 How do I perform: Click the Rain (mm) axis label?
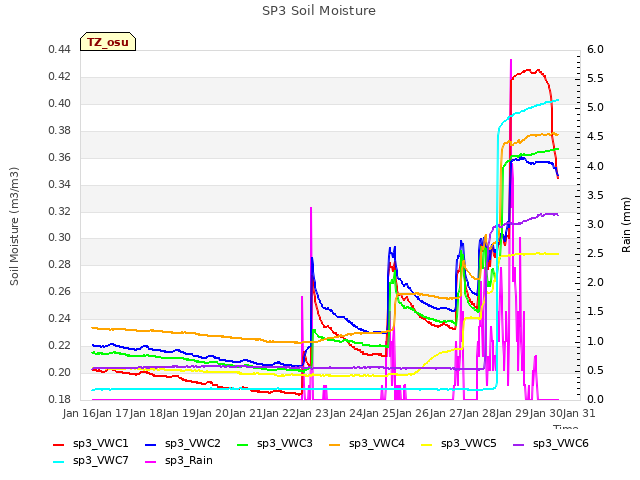tap(626, 225)
